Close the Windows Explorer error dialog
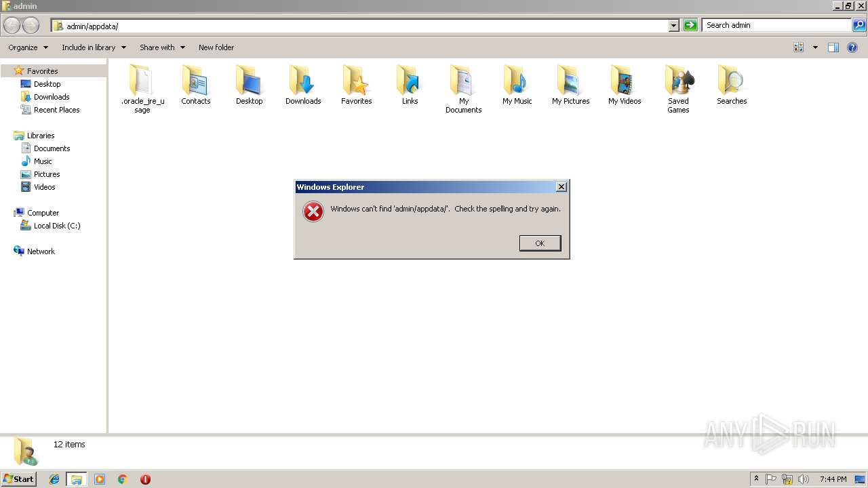The image size is (868, 488). click(x=561, y=187)
